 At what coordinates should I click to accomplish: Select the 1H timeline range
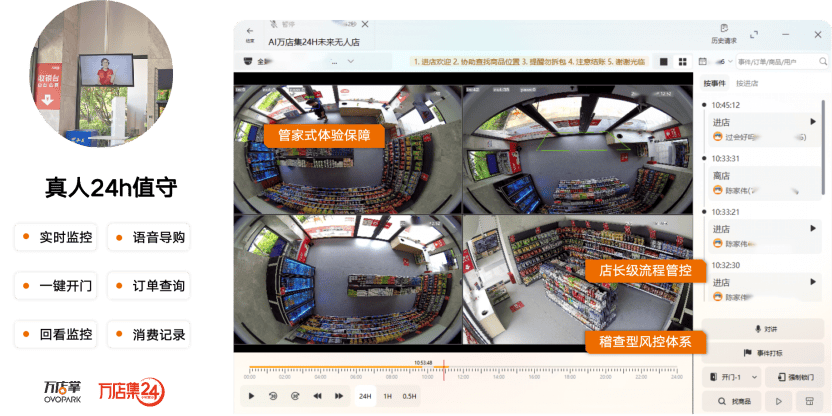(x=387, y=396)
